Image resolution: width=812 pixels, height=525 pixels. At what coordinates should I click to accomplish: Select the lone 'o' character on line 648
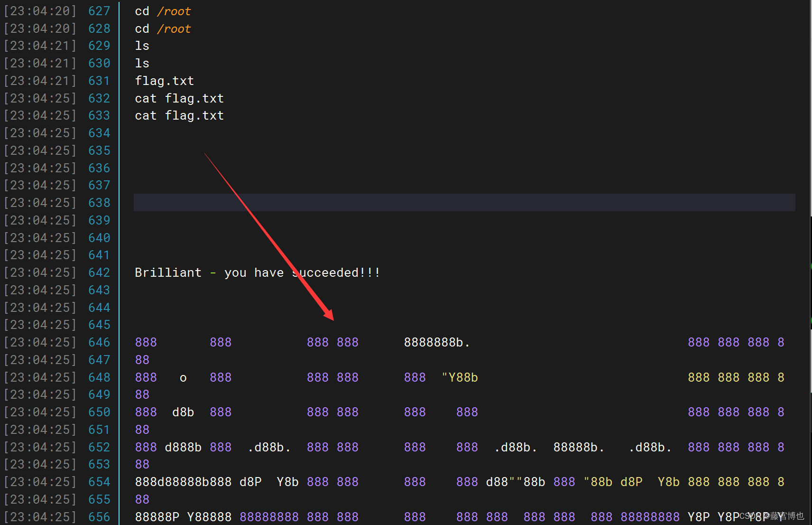click(x=183, y=378)
